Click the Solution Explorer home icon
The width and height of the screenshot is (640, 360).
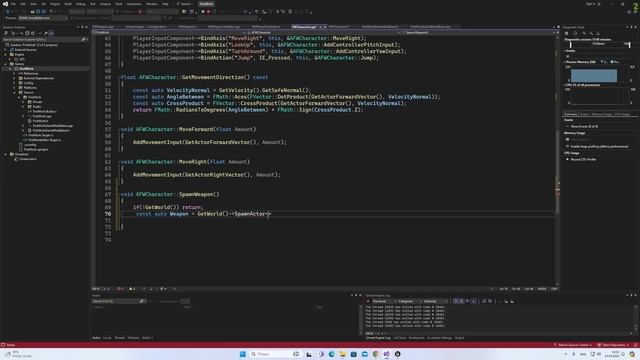pyautogui.click(x=7, y=33)
